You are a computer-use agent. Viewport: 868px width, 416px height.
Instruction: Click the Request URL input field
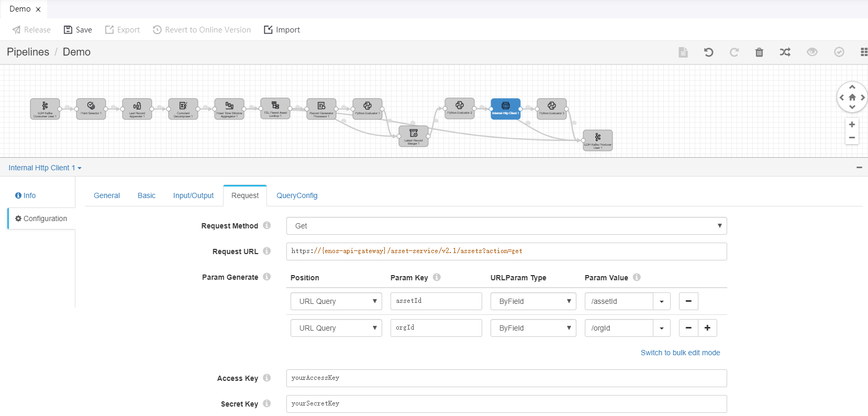coord(506,251)
